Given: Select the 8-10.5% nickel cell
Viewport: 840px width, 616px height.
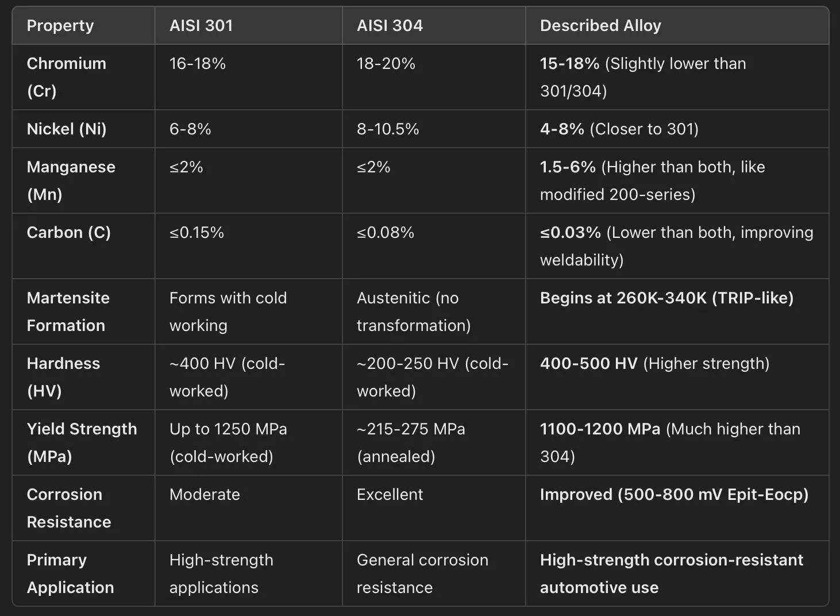Looking at the screenshot, I should coord(434,129).
